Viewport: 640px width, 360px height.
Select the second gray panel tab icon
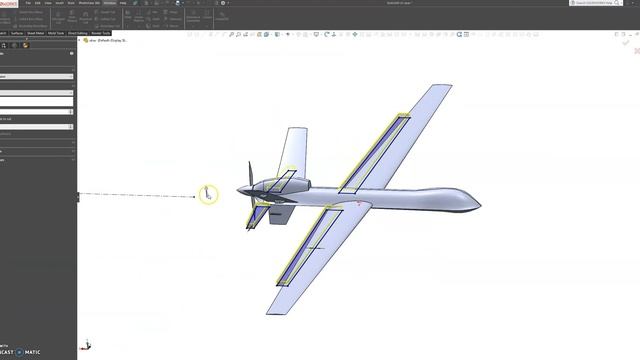(x=15, y=45)
